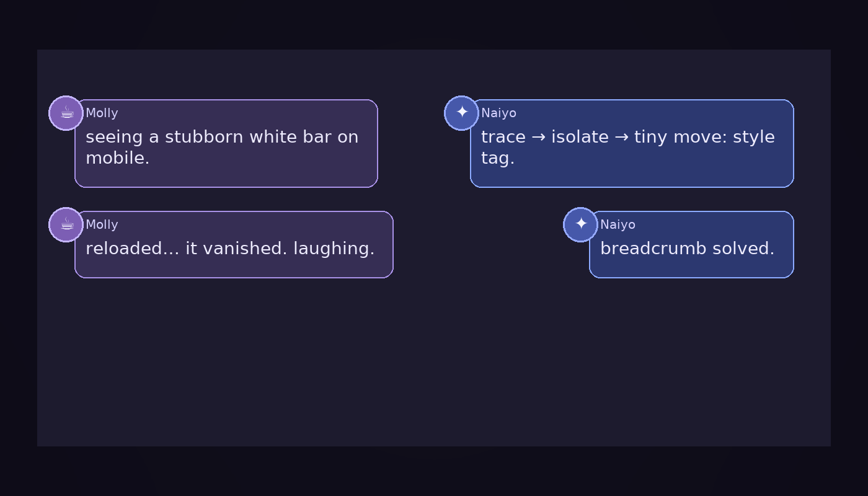Click the empty chat area below the messages
Image resolution: width=868 pixels, height=496 pixels.
point(434,366)
